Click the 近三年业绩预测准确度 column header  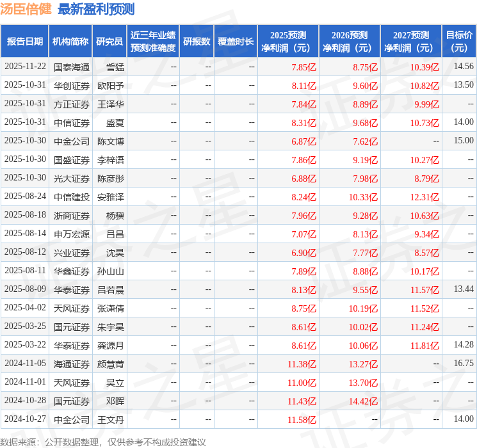coord(153,41)
